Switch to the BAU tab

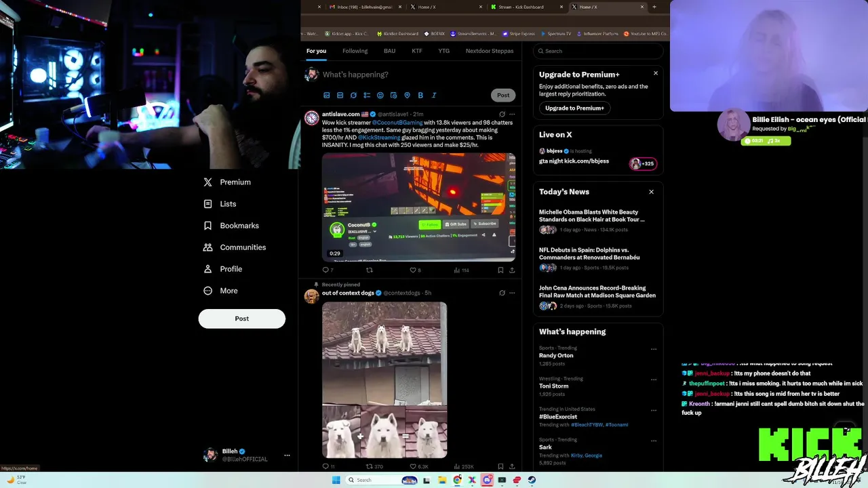tap(389, 51)
